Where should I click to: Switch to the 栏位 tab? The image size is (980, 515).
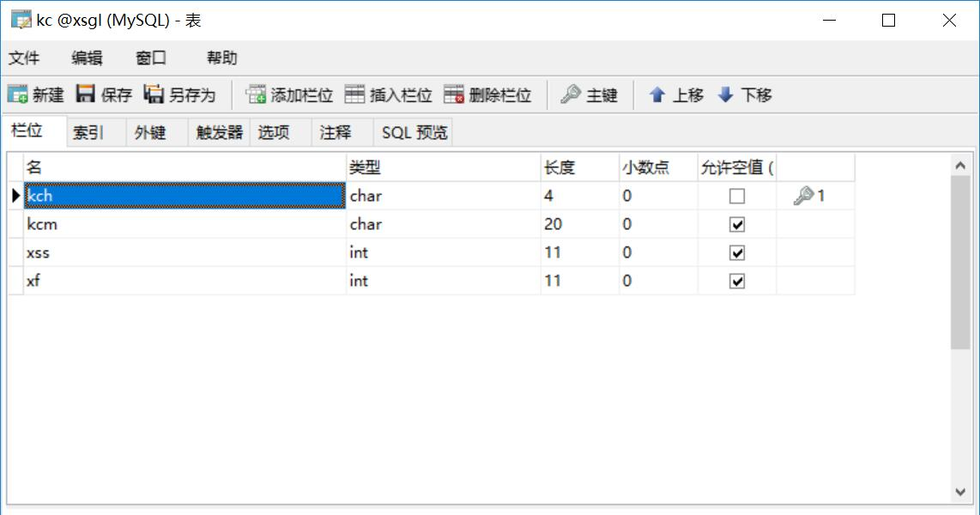[x=34, y=131]
